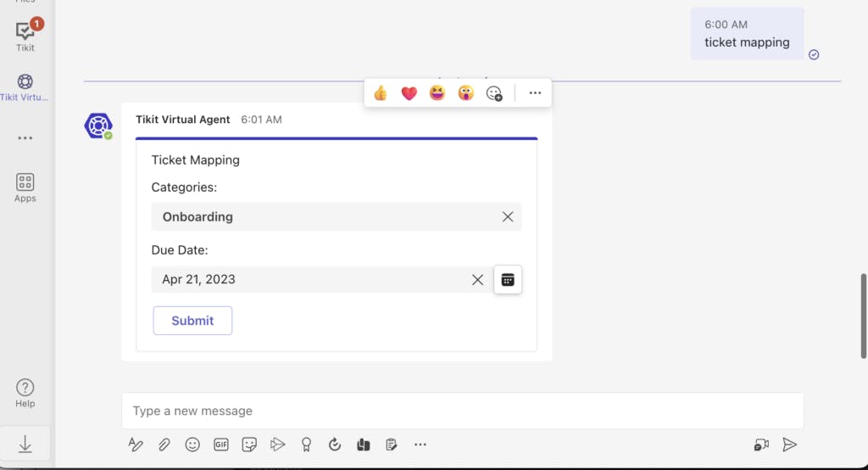React with surprised face emoji
The width and height of the screenshot is (868, 470).
coord(465,93)
